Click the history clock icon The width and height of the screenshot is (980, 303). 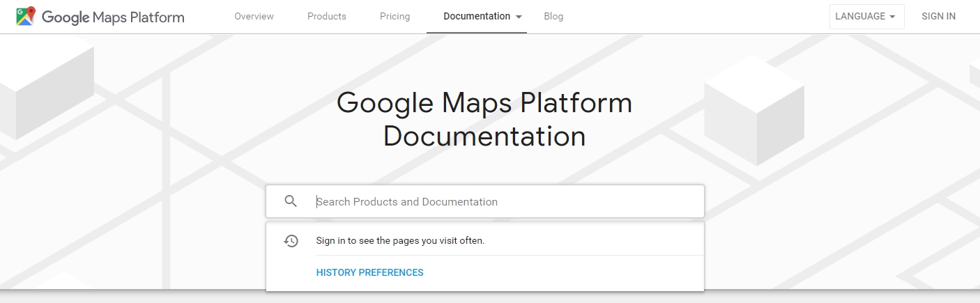[x=291, y=241]
